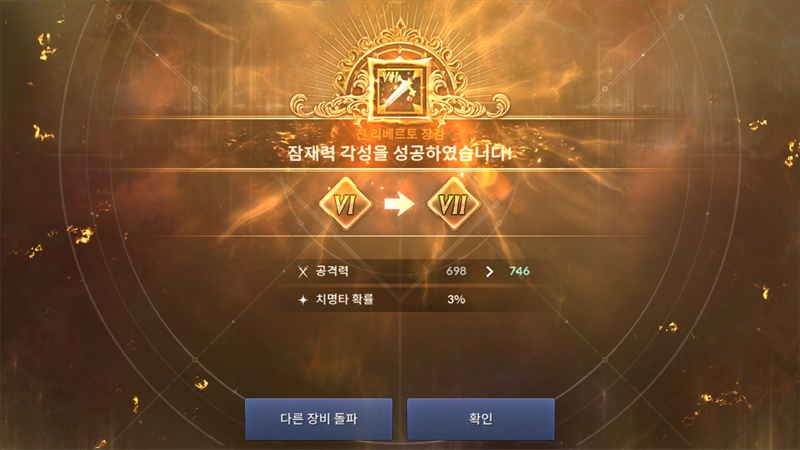Click the 잠재력 각성을 성공하였습니다 message

point(399,153)
